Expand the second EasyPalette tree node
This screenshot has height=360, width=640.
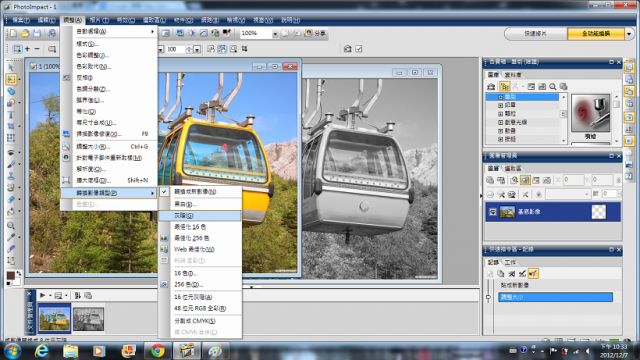[500, 105]
